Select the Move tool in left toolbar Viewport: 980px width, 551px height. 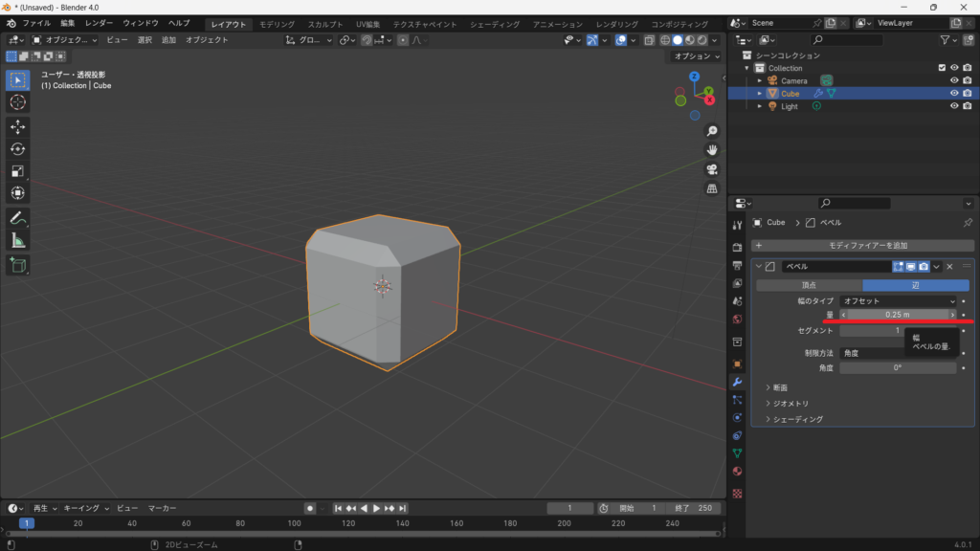pos(18,126)
